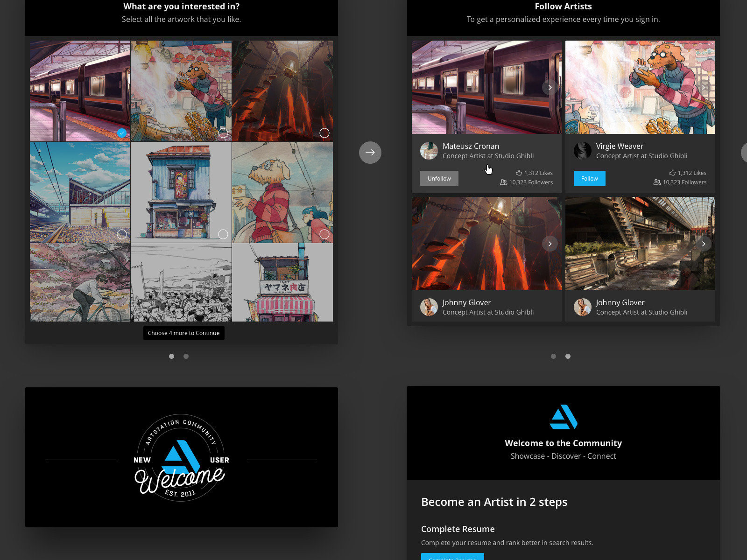Select the cyclist cherry blossom artwork thumbnail
Viewport: 747px width, 560px height.
point(80,282)
